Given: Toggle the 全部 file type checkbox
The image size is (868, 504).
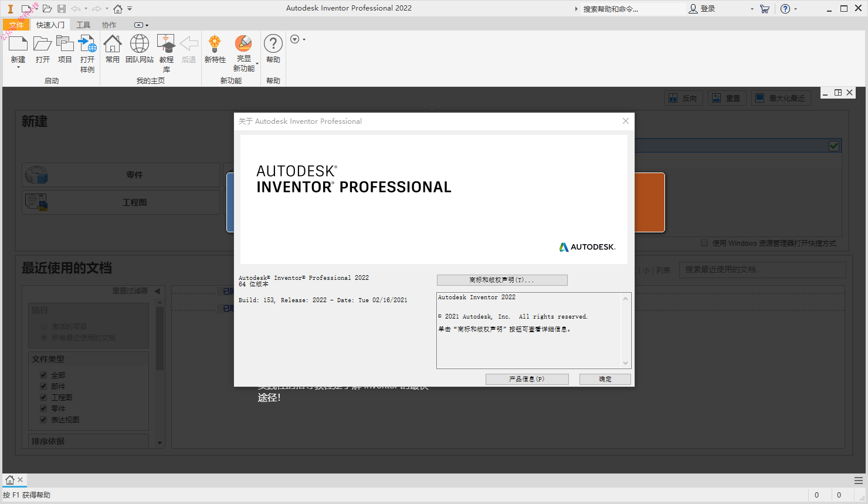Looking at the screenshot, I should click(x=43, y=375).
